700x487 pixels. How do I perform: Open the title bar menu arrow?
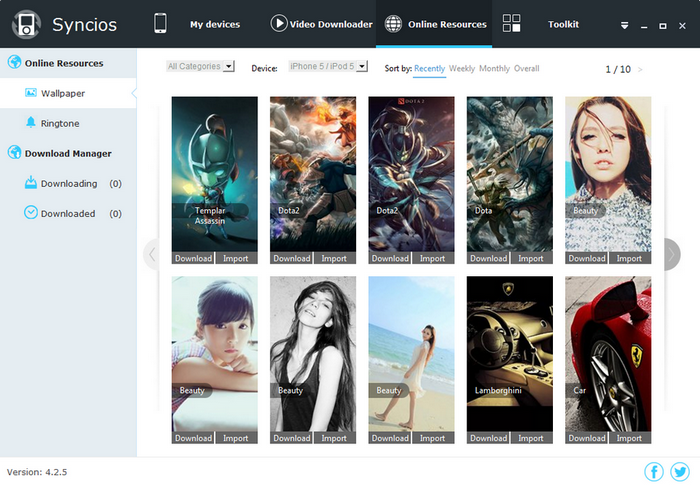625,25
